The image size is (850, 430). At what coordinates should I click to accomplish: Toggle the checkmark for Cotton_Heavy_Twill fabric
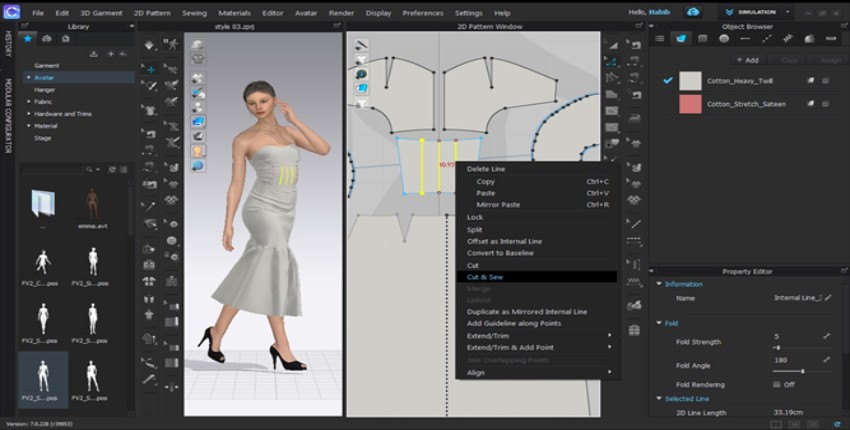(668, 80)
